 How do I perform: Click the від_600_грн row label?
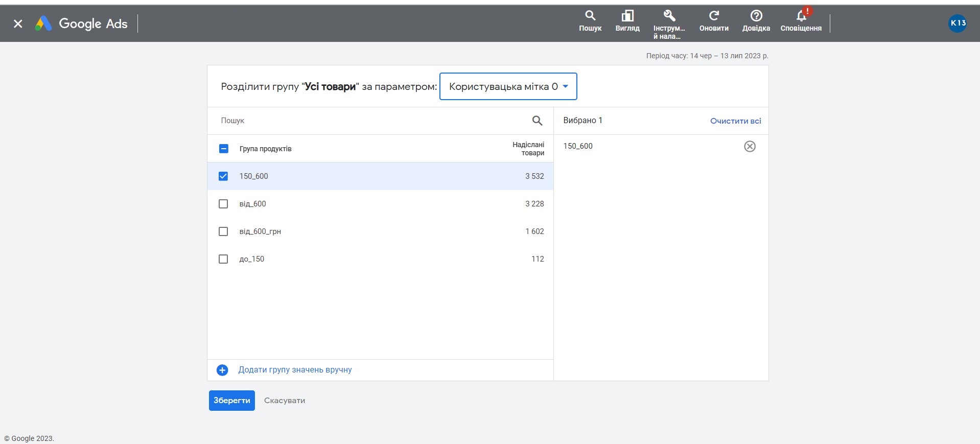pyautogui.click(x=260, y=231)
